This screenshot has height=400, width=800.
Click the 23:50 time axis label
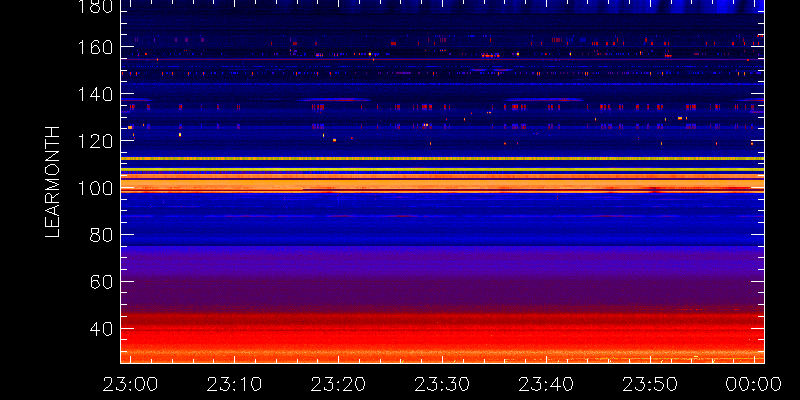(650, 384)
